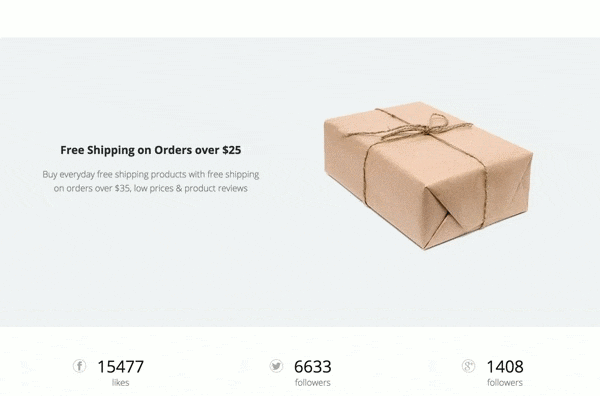Open the brown paper package image
Viewport: 600px width, 396px height.
[x=429, y=175]
